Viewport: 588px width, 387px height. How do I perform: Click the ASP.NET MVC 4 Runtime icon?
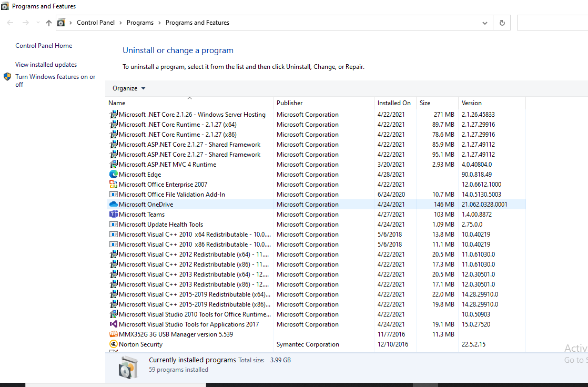113,164
